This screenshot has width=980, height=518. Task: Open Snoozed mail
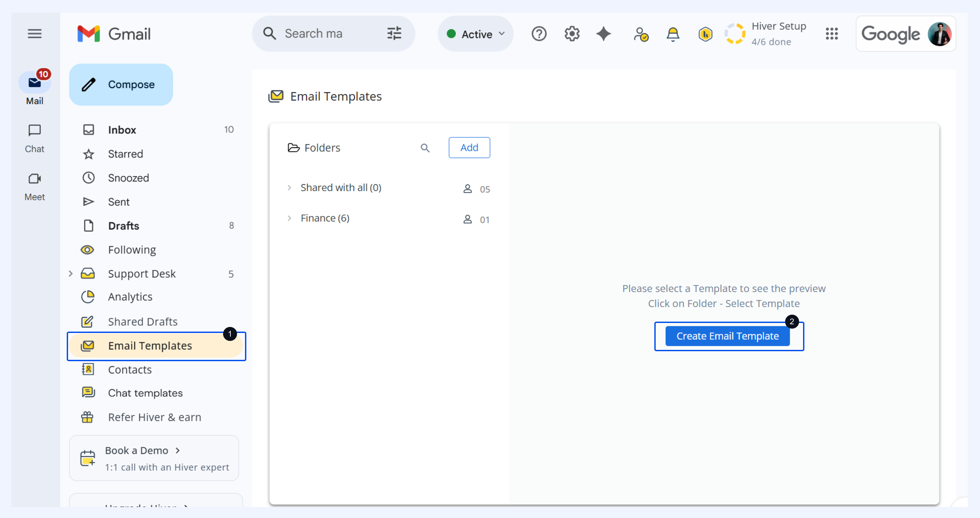(x=157, y=178)
